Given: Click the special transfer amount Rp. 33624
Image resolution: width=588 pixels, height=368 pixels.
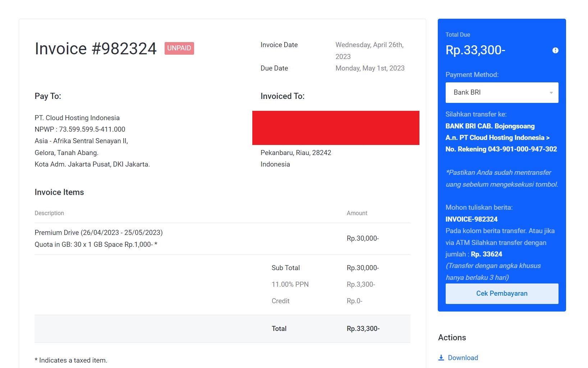Looking at the screenshot, I should click(x=486, y=254).
